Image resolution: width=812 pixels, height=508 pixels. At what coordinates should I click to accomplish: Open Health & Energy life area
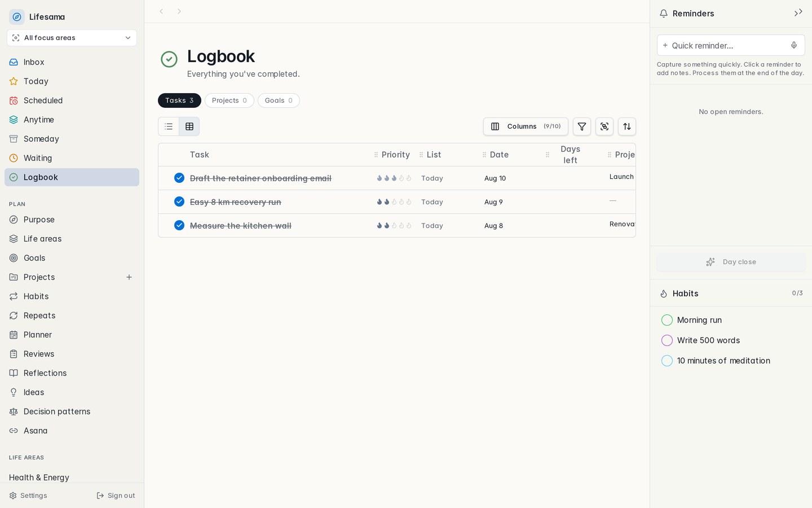pos(39,478)
